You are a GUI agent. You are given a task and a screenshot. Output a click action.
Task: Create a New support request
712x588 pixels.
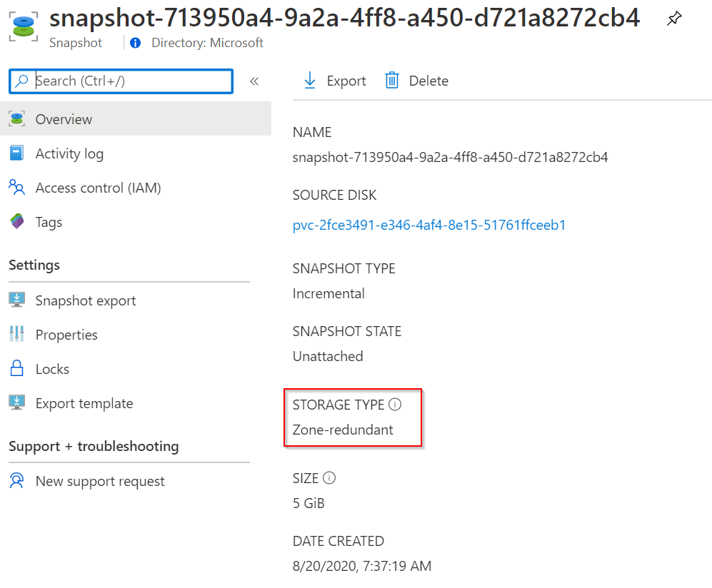pos(100,481)
